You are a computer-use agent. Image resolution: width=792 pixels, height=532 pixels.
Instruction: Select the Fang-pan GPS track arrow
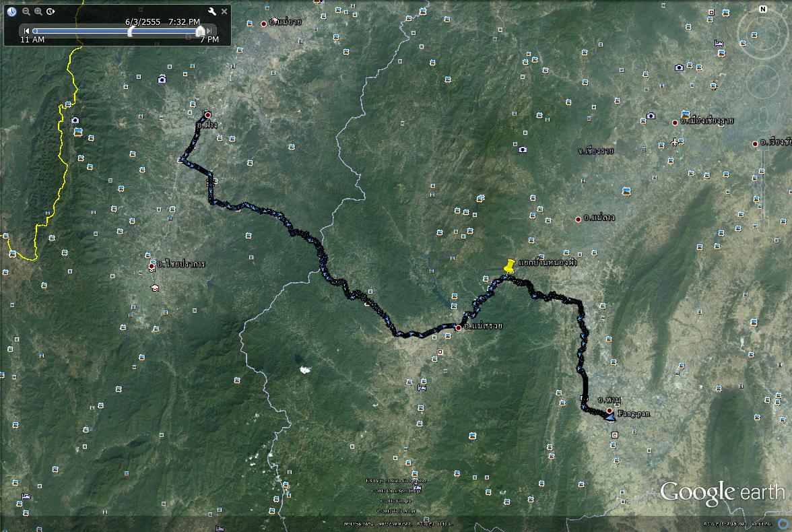(609, 418)
